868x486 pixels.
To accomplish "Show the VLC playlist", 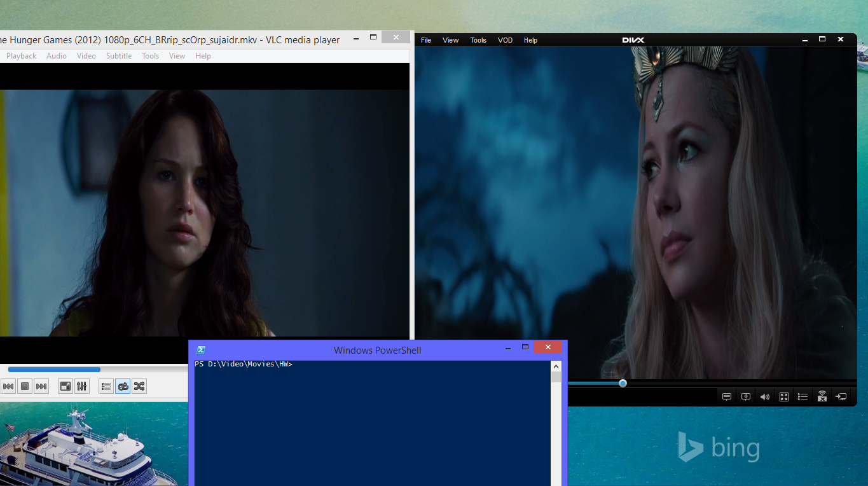I will 106,386.
